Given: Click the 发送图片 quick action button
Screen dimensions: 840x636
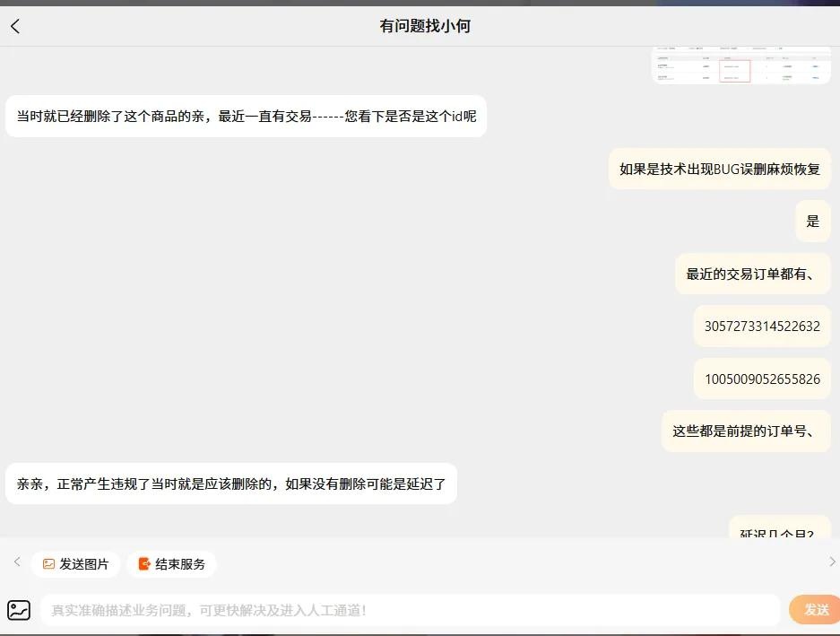Looking at the screenshot, I should click(75, 564).
